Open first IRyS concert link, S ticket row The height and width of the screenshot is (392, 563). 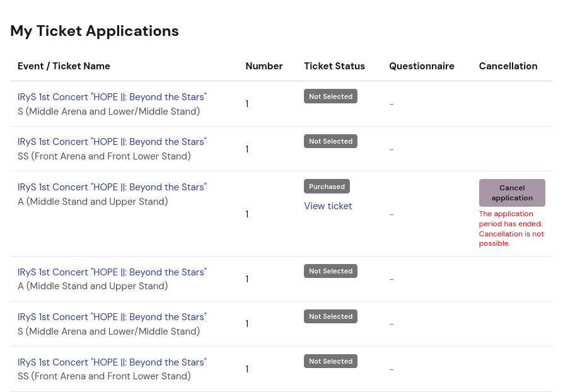coord(112,97)
